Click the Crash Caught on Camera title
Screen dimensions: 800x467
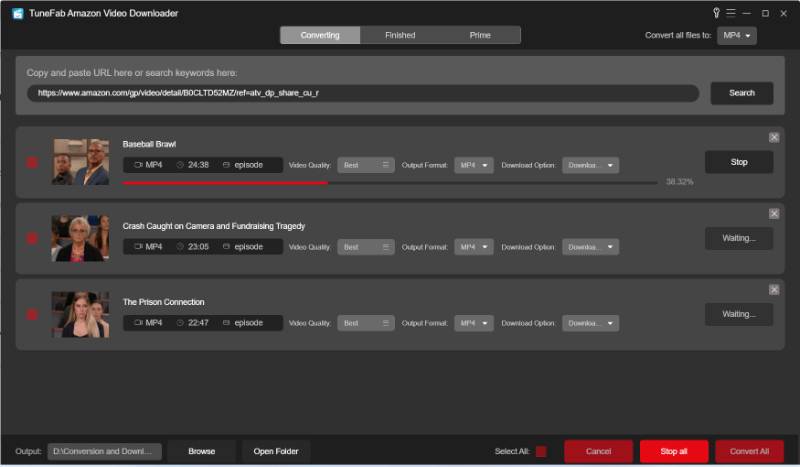click(214, 226)
